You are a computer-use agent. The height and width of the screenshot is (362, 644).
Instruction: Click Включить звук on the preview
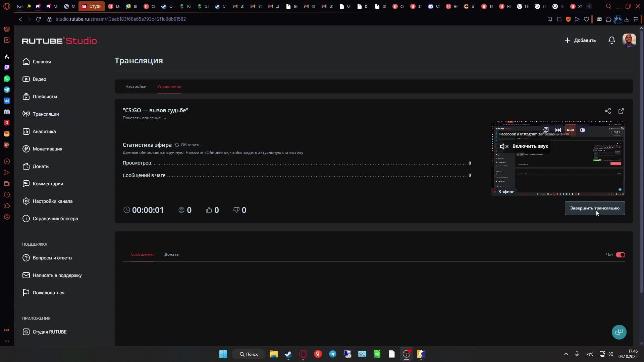(x=524, y=146)
